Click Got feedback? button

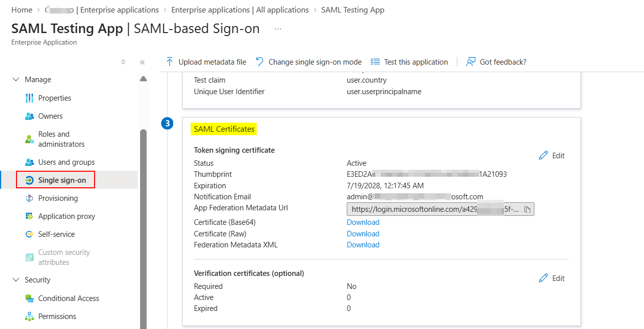tap(496, 62)
